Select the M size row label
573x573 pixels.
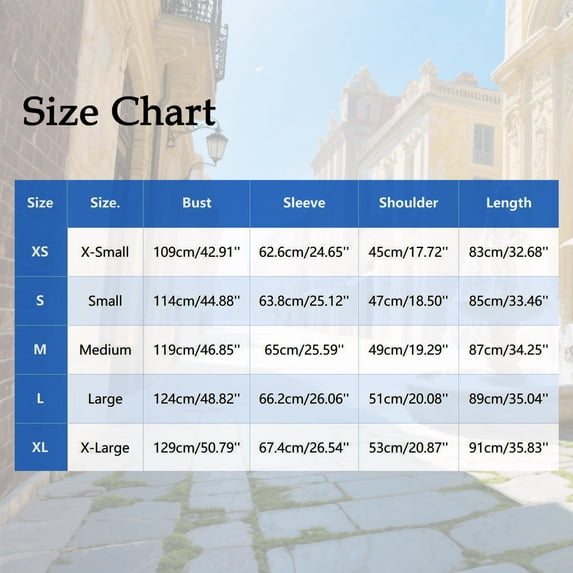click(x=40, y=349)
